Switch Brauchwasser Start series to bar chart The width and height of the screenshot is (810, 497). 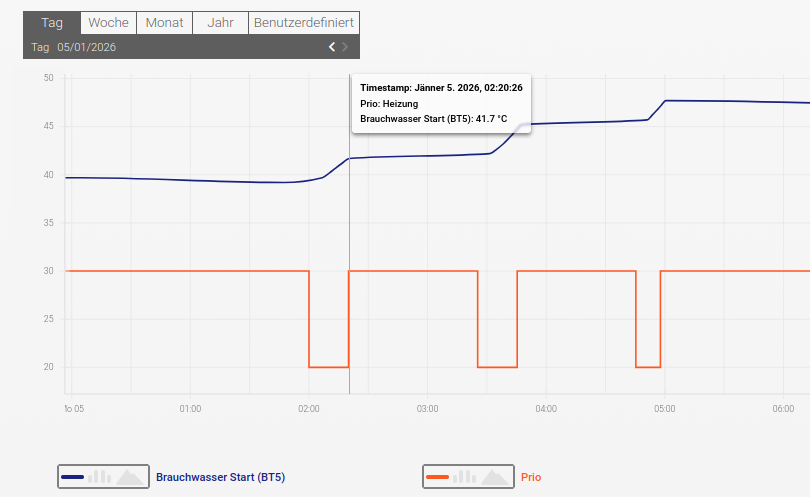[99, 477]
